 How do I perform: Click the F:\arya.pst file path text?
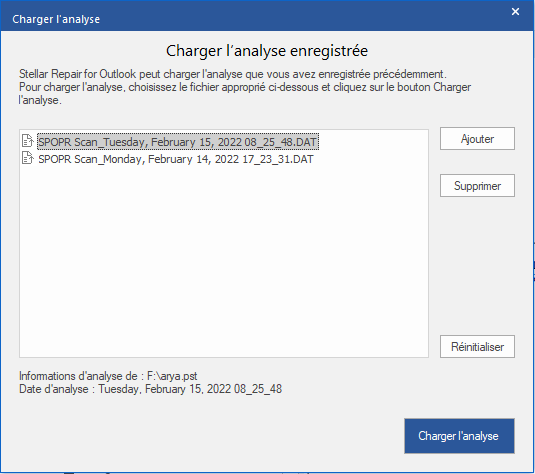point(172,376)
